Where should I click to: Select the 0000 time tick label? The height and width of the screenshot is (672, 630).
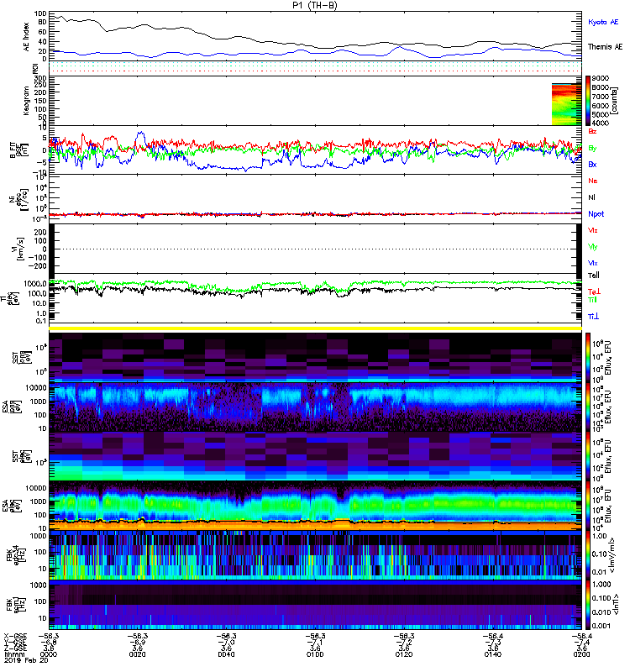49,654
